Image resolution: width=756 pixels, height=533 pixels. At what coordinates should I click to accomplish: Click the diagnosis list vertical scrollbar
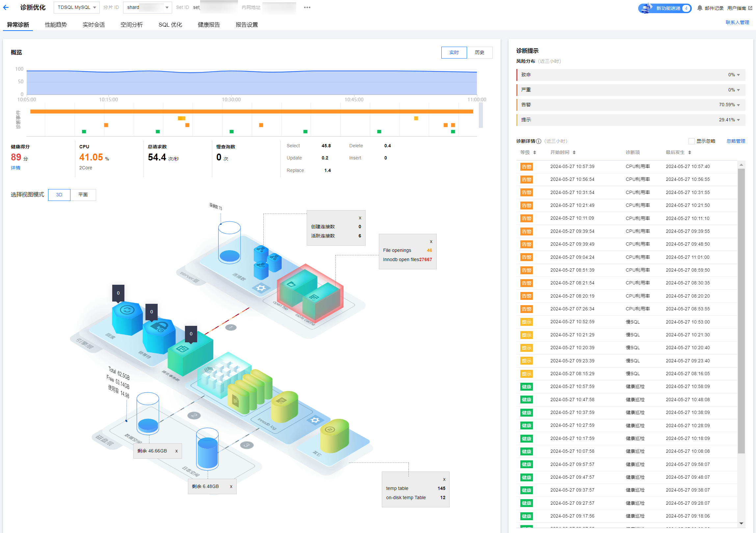(x=741, y=309)
